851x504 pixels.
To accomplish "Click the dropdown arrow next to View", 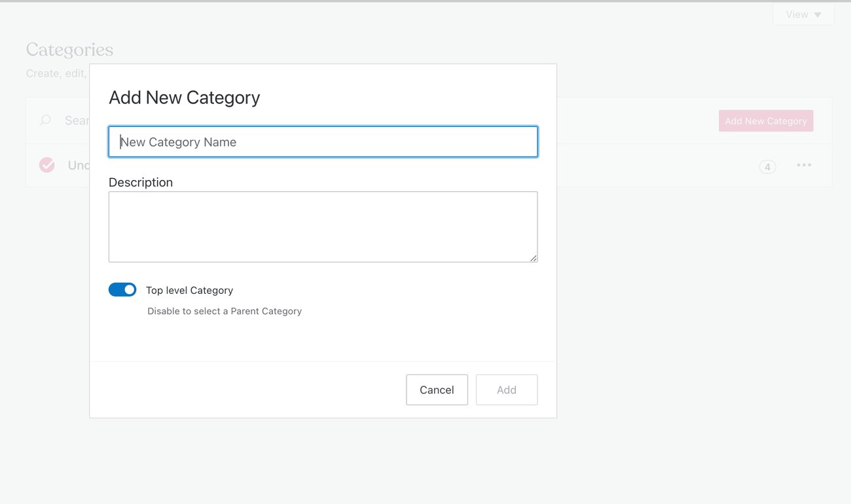I will click(817, 14).
